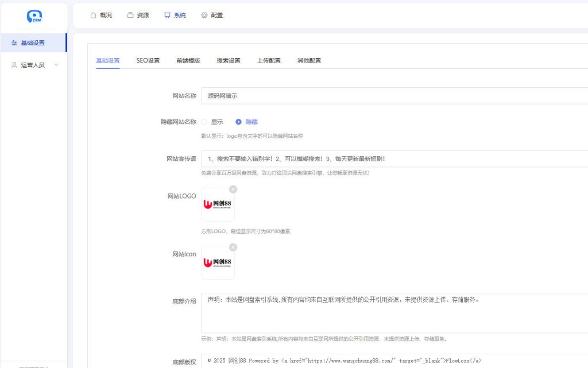Open the 系统 top menu
588x368 pixels.
(x=175, y=15)
